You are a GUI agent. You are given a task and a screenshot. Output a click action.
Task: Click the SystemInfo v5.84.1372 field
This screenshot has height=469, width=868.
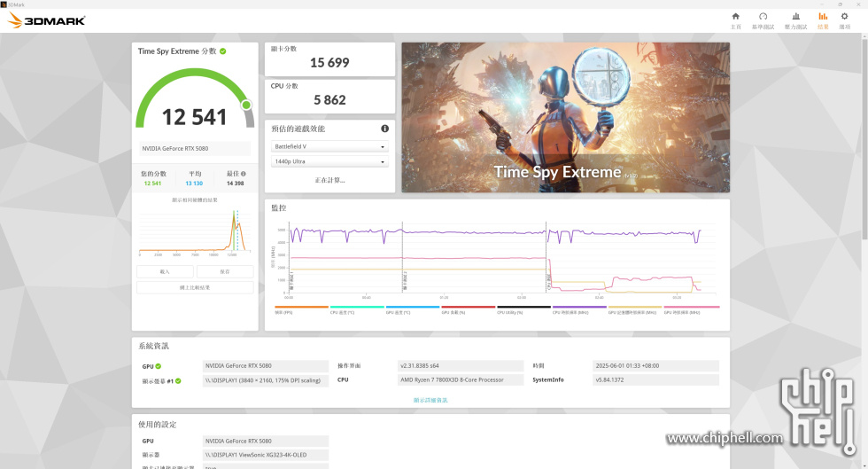pyautogui.click(x=656, y=380)
